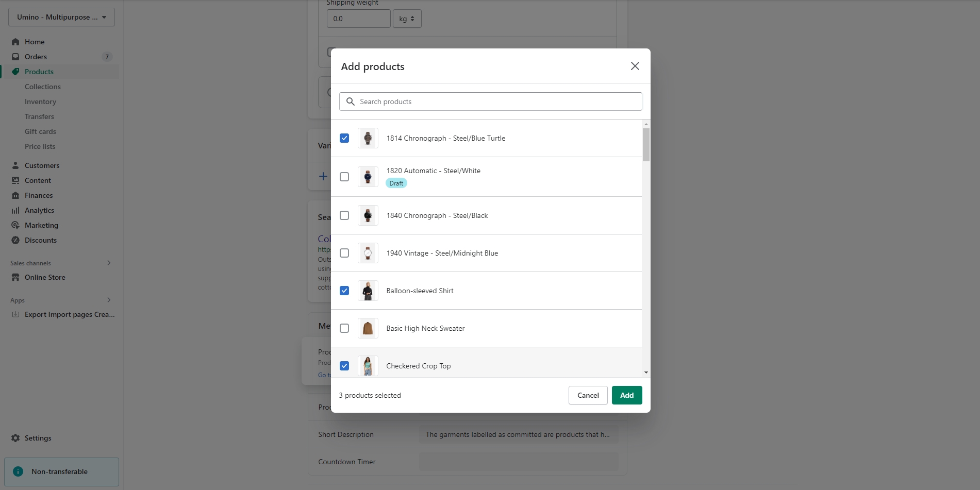Click the Settings gear icon
The image size is (980, 490).
click(15, 438)
